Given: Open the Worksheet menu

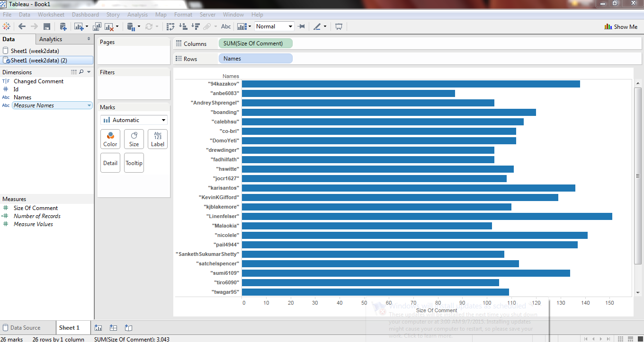Looking at the screenshot, I should 51,15.
